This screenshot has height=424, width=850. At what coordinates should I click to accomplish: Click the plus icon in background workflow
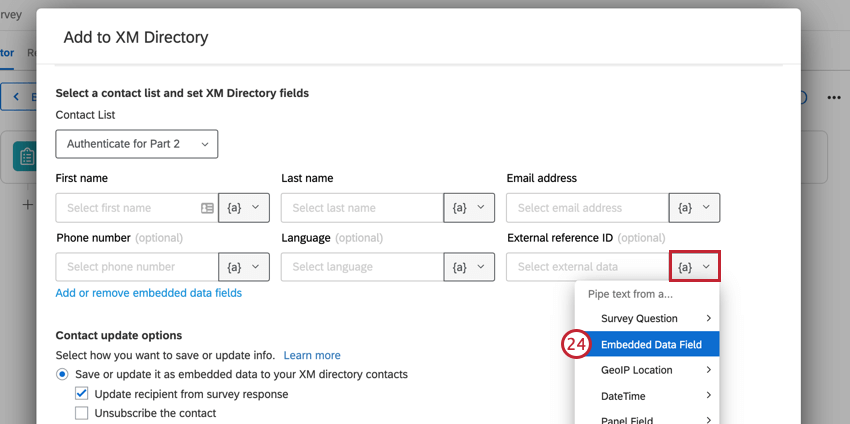pyautogui.click(x=27, y=205)
